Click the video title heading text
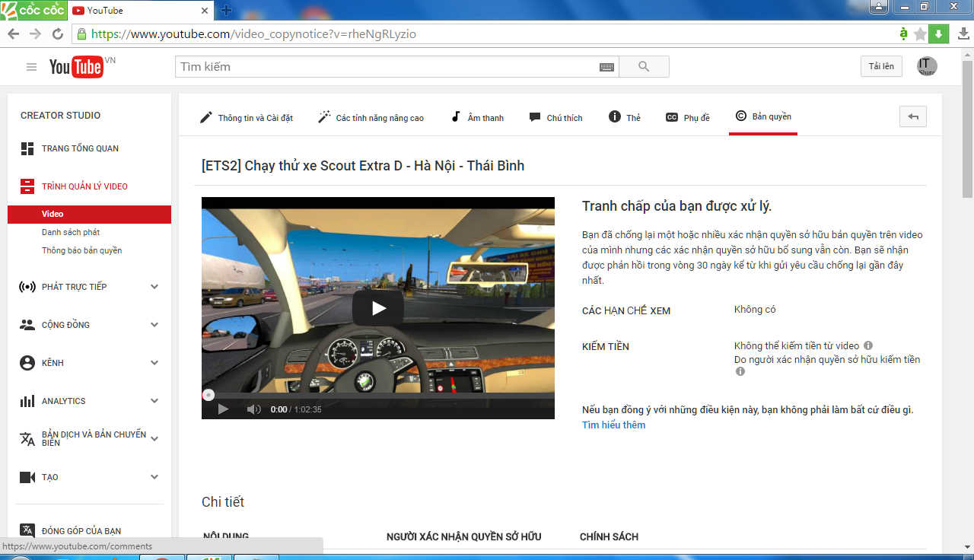The width and height of the screenshot is (974, 560). point(363,166)
